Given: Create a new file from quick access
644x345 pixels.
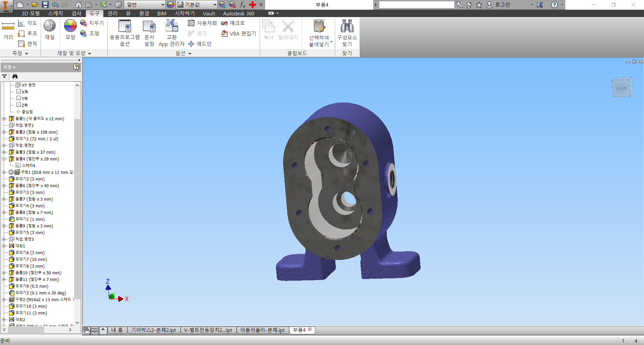Looking at the screenshot, I should pos(20,5).
